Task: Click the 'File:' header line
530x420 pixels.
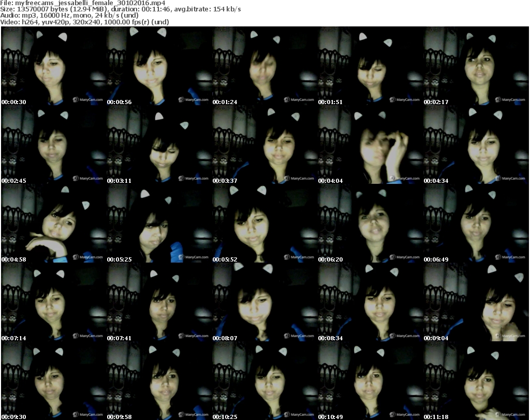Action: coord(83,3)
